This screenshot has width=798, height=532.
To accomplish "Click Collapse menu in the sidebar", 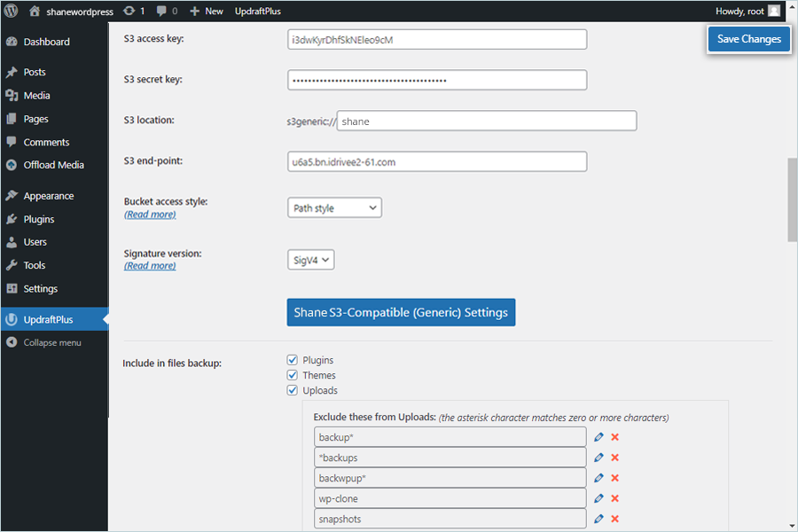I will tap(52, 342).
